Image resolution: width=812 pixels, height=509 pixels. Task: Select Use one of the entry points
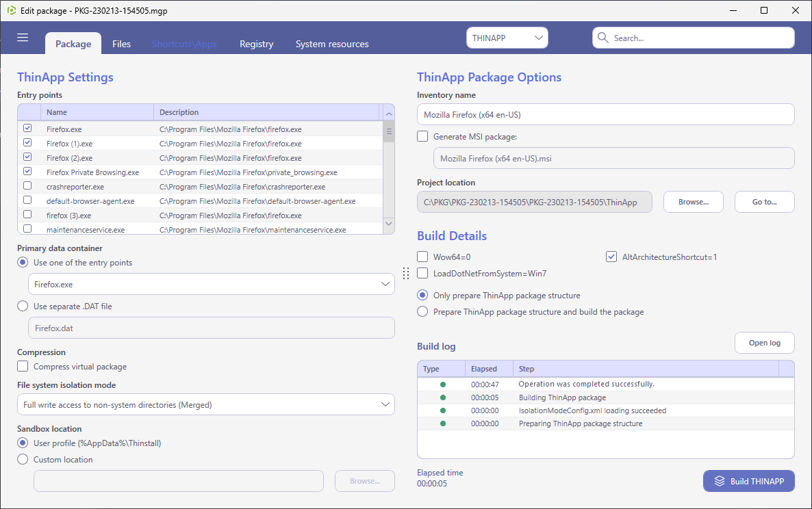coord(23,263)
